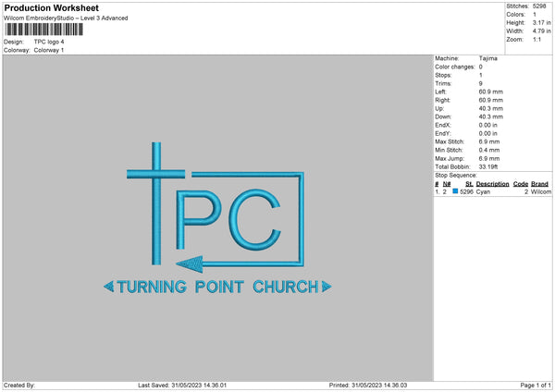
Task: Click the 'Colors:' value 1
Action: point(535,15)
